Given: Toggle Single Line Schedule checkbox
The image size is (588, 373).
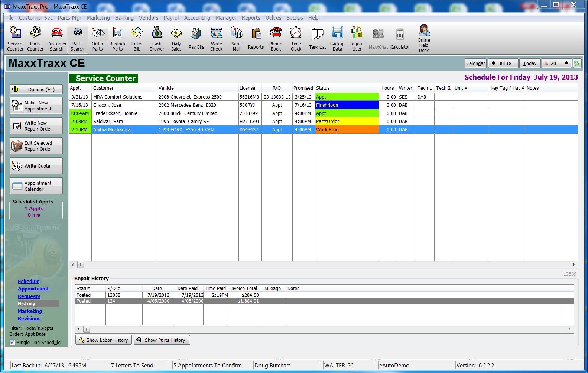Looking at the screenshot, I should 12,342.
